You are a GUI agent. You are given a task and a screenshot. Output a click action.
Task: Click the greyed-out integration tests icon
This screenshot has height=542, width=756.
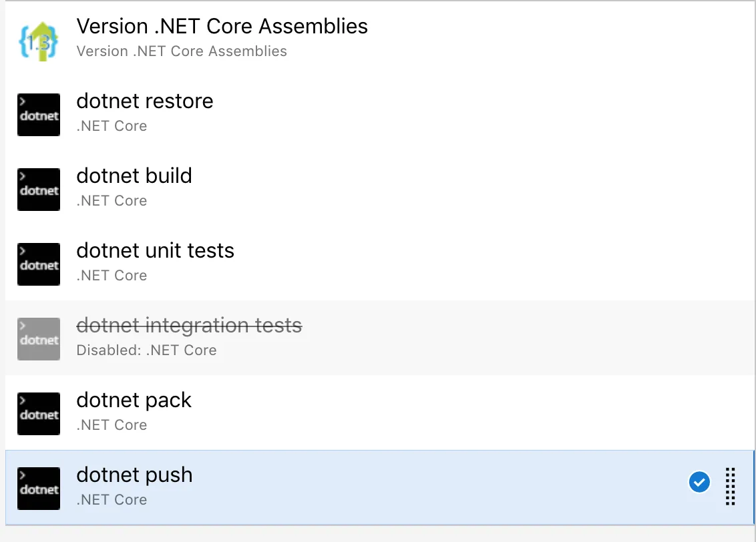(38, 339)
